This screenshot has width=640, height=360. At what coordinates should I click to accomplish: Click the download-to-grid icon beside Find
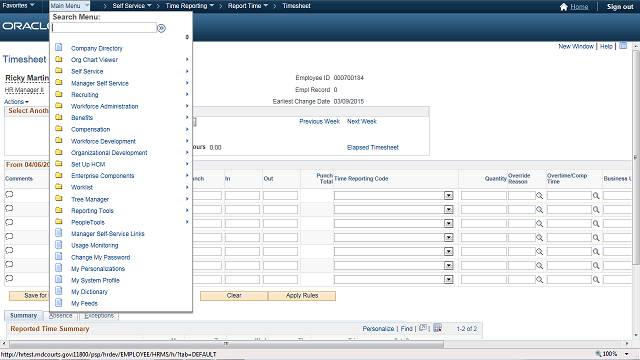tap(438, 328)
